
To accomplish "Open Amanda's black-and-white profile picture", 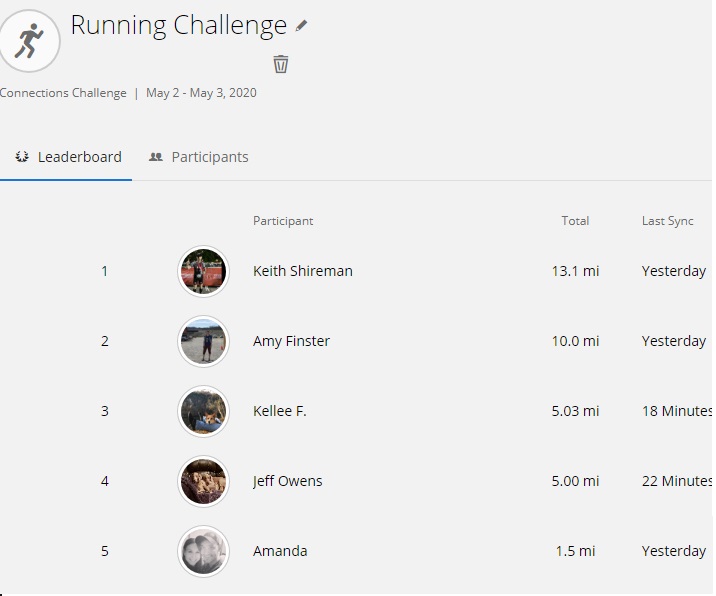I will pyautogui.click(x=203, y=551).
